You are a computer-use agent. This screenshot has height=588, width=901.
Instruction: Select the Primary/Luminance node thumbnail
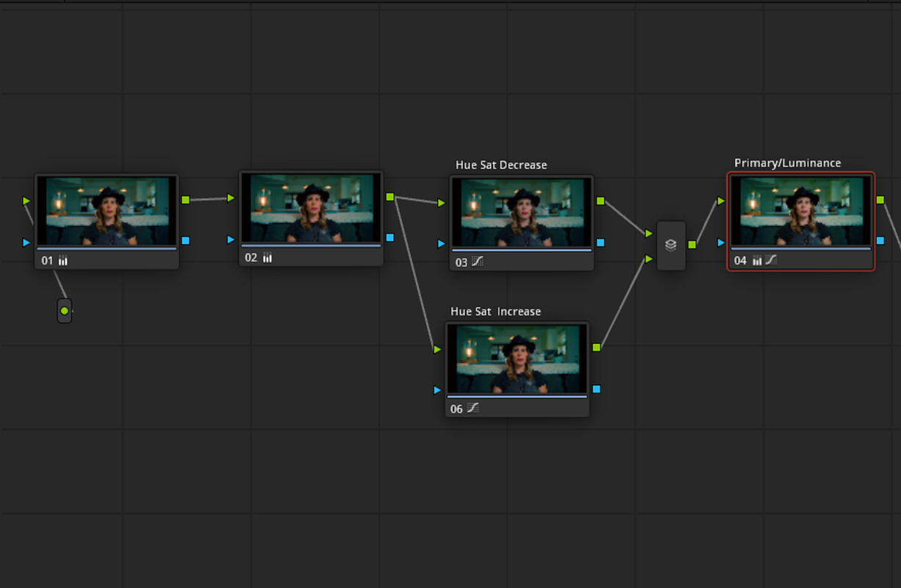tap(801, 211)
